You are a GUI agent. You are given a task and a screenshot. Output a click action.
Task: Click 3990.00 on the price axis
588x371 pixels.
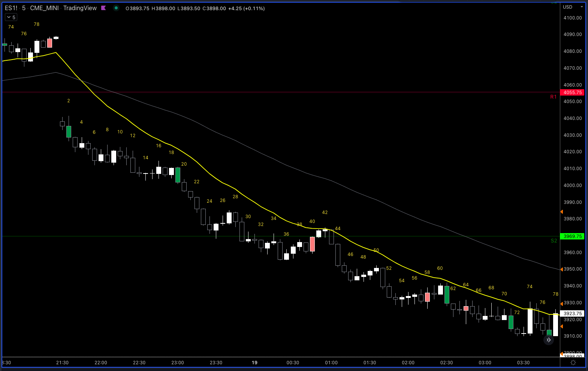573,202
